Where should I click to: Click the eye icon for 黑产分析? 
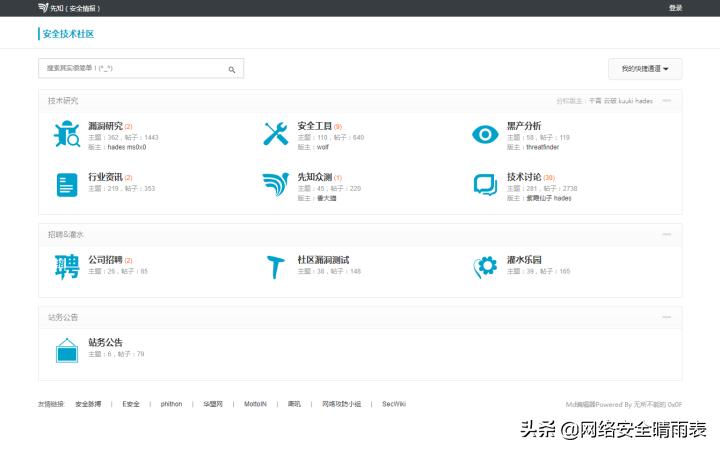(x=485, y=134)
